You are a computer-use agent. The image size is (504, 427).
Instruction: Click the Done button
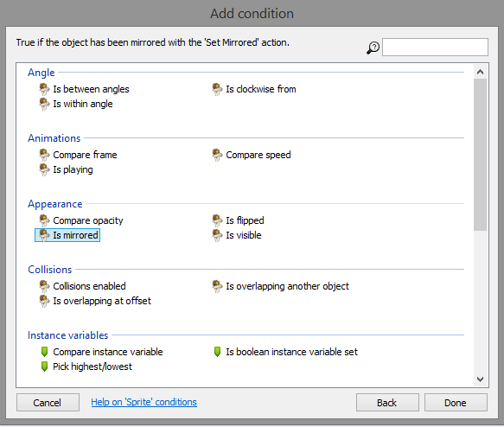[x=456, y=403]
